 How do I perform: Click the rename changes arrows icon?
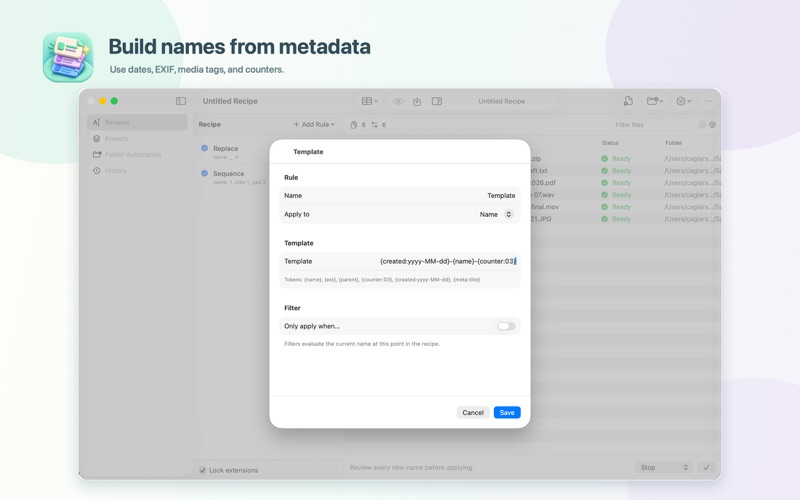(374, 124)
